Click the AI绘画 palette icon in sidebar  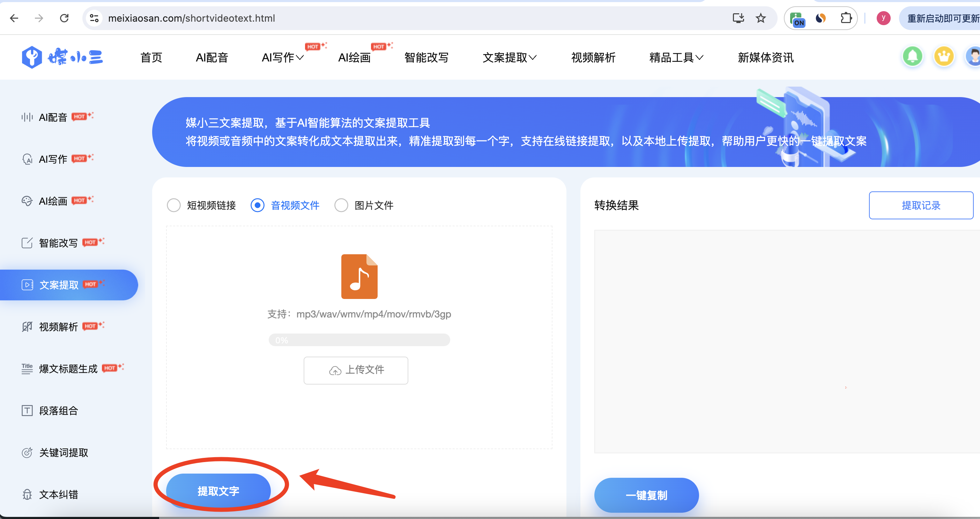tap(27, 201)
